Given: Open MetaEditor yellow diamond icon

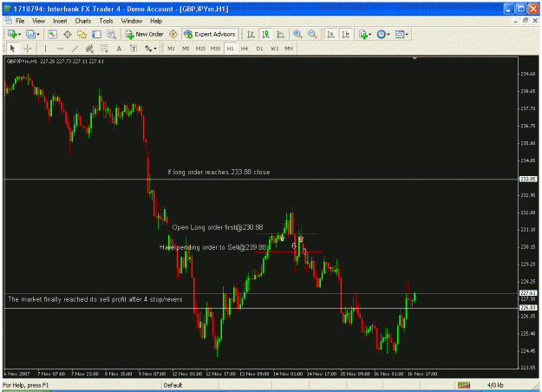Looking at the screenshot, I should click(173, 34).
